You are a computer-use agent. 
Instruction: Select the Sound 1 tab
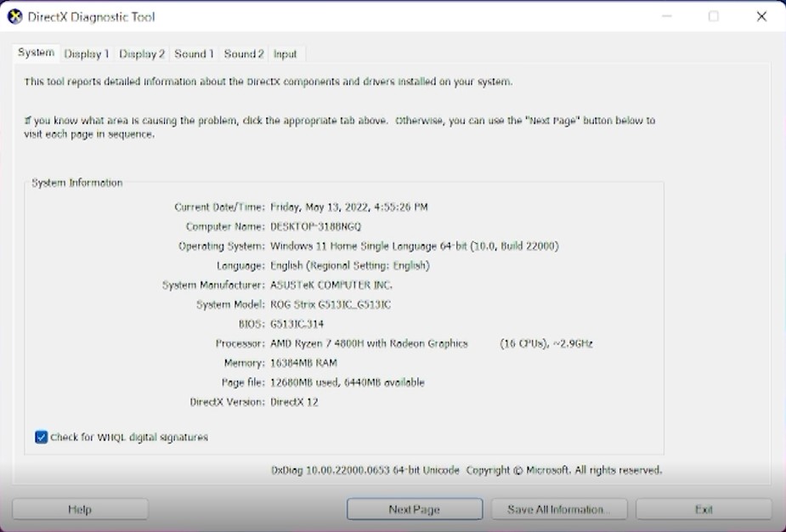[x=194, y=54]
